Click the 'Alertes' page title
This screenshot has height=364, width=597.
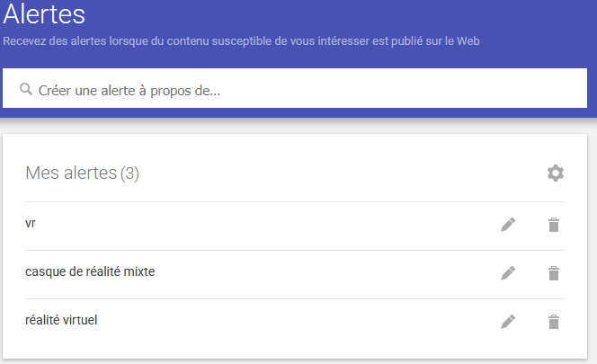pos(44,14)
